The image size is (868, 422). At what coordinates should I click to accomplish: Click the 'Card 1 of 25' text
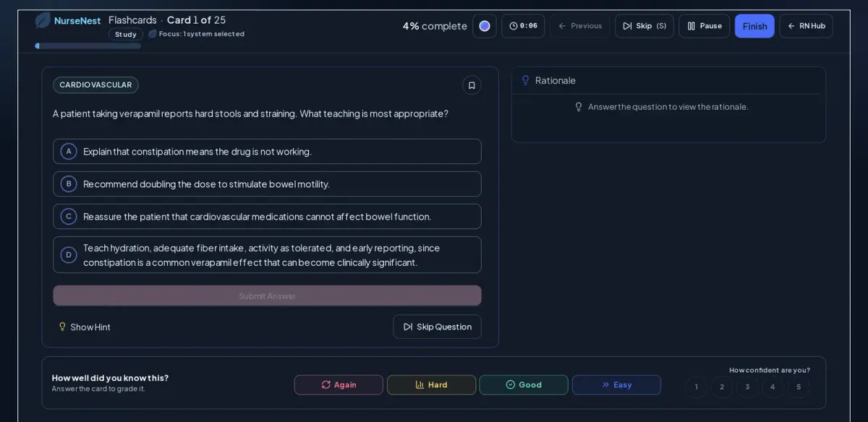pos(197,20)
